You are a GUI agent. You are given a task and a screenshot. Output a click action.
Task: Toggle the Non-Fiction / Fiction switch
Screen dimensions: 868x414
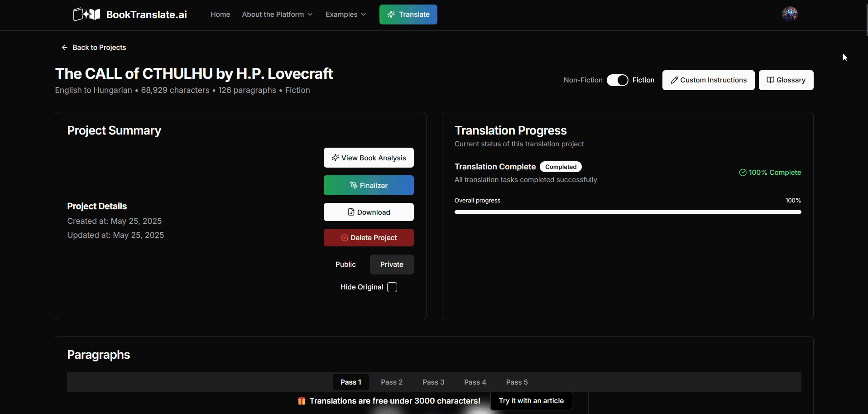pyautogui.click(x=618, y=80)
